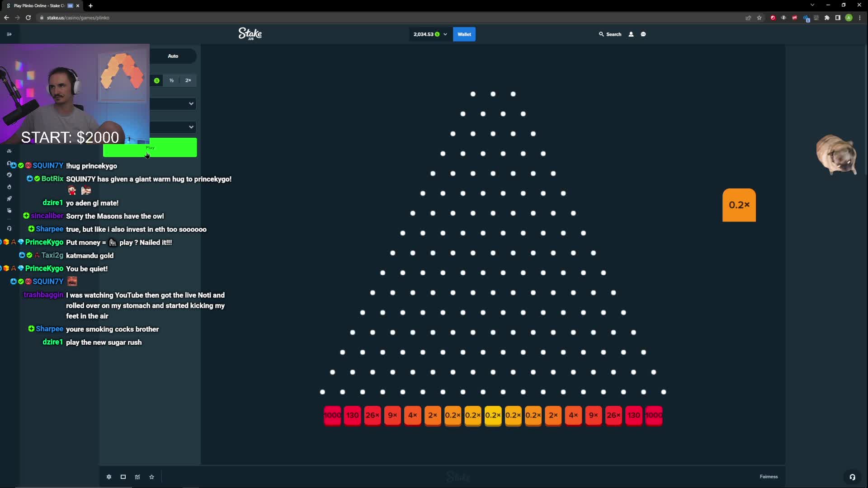
Task: Share this page via the share icon
Action: click(x=748, y=18)
